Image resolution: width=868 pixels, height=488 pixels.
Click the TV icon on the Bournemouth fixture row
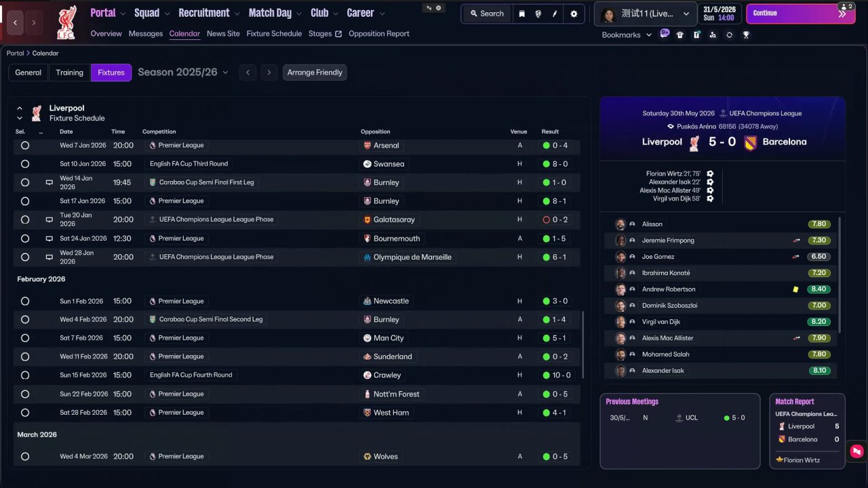click(49, 239)
